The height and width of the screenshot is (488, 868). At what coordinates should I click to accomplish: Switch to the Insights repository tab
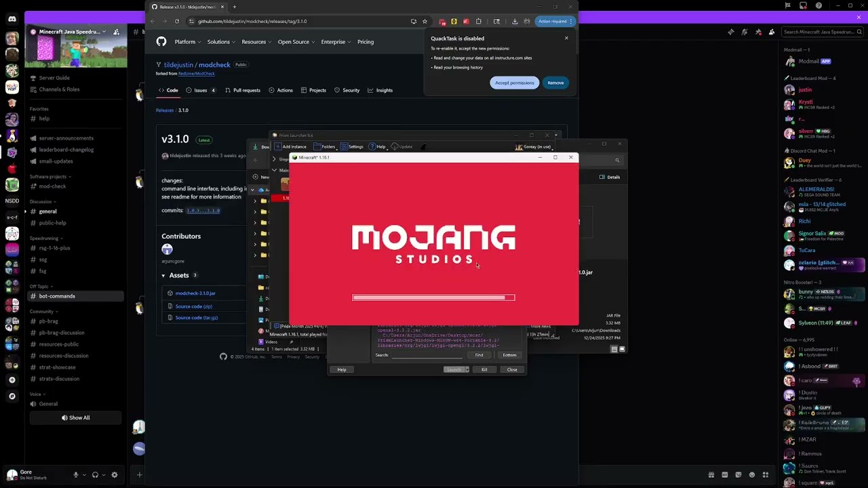(380, 90)
